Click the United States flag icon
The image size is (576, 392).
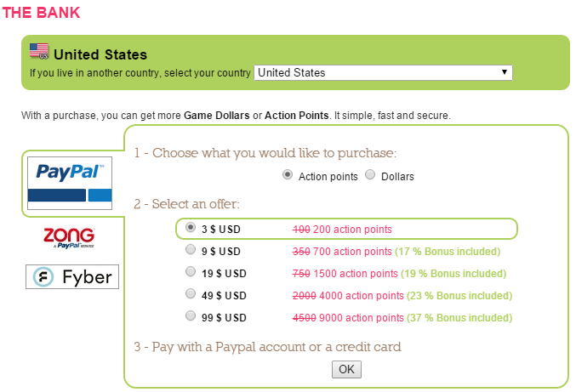(39, 51)
